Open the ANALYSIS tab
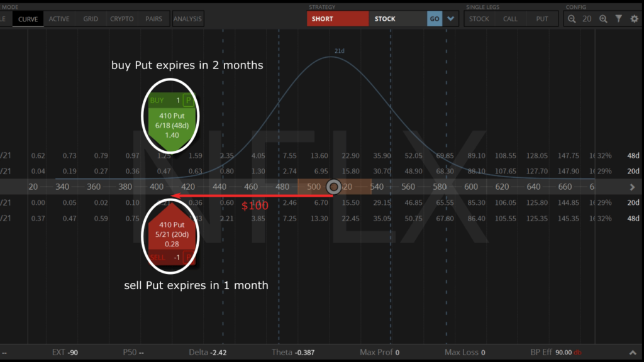This screenshot has width=644, height=362. [187, 19]
